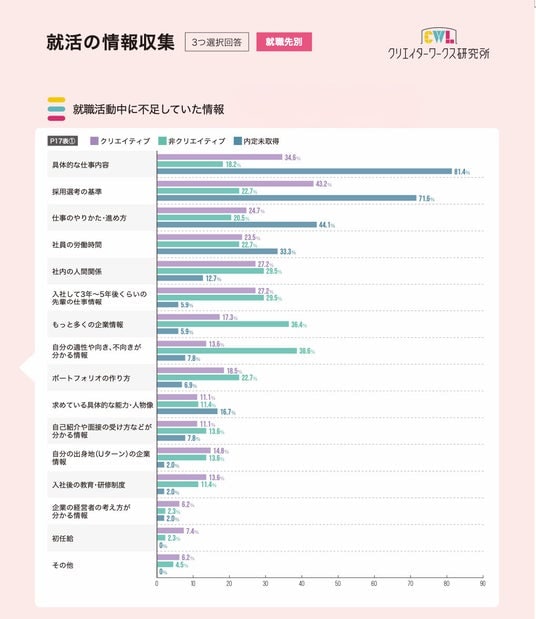
Task: Click the green 非クリエイティブ legend swatch
Action: coord(162,141)
